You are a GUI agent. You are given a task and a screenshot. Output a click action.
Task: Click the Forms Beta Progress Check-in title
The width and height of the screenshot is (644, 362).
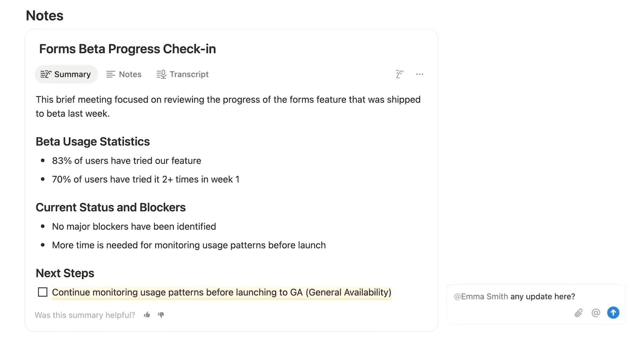pos(127,49)
